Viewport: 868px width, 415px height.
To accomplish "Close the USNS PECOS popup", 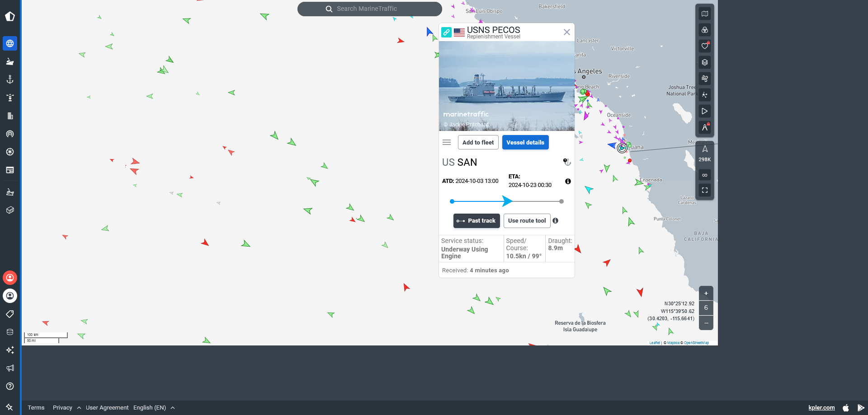I will click(567, 32).
